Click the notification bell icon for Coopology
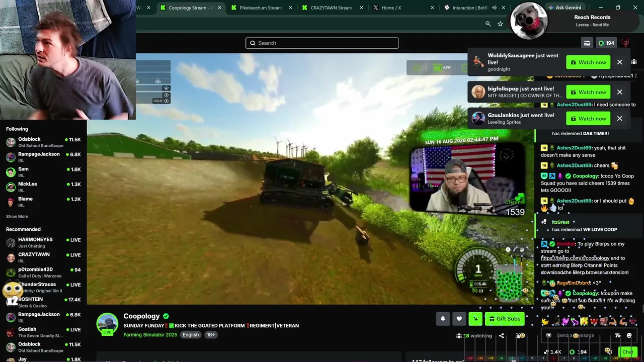The width and height of the screenshot is (644, 362). click(443, 319)
